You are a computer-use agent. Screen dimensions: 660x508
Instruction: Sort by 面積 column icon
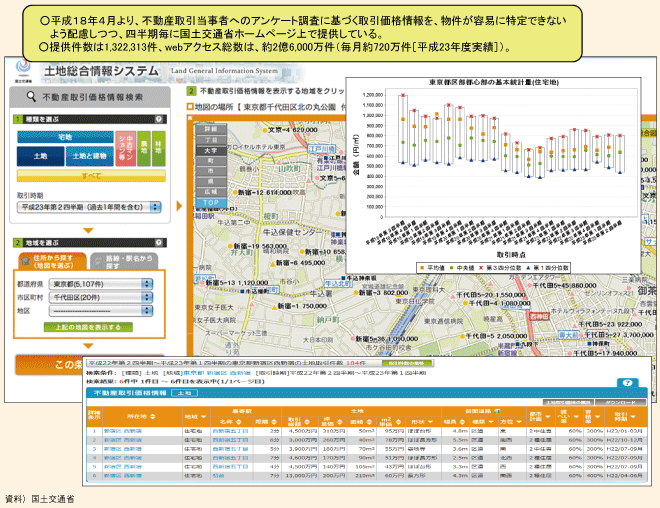pyautogui.click(x=369, y=422)
